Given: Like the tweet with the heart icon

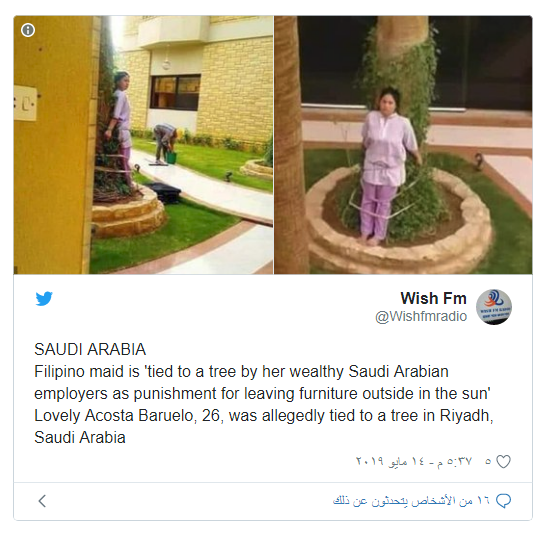Looking at the screenshot, I should tap(503, 462).
